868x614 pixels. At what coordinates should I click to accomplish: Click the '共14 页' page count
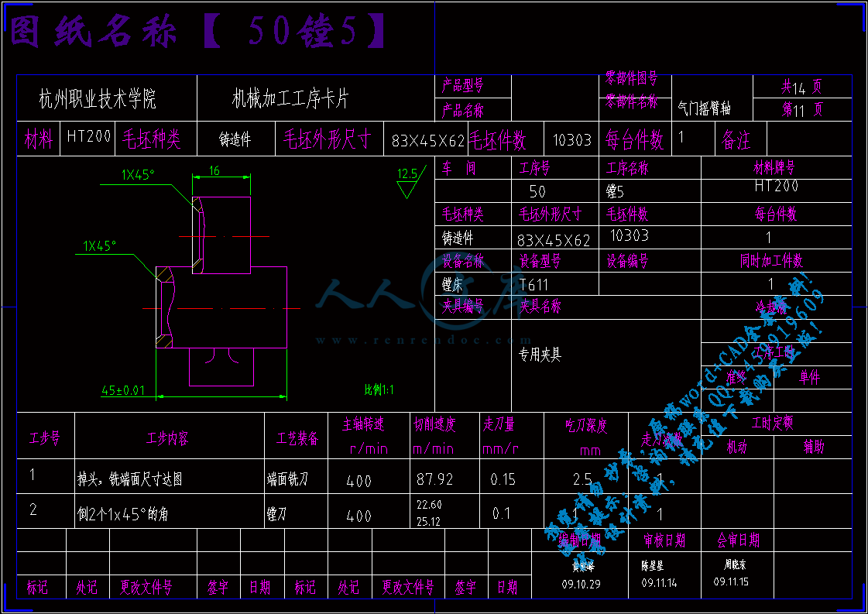[801, 87]
